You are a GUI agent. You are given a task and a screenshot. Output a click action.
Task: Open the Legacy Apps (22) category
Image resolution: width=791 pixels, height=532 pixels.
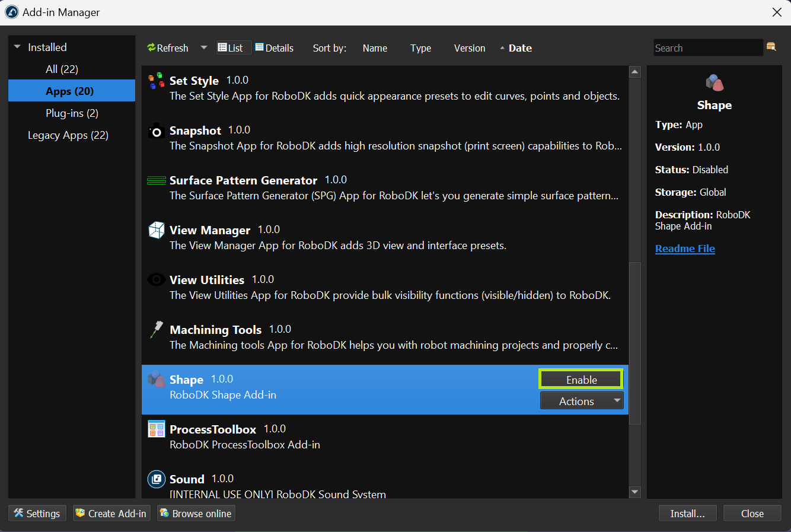pyautogui.click(x=68, y=135)
